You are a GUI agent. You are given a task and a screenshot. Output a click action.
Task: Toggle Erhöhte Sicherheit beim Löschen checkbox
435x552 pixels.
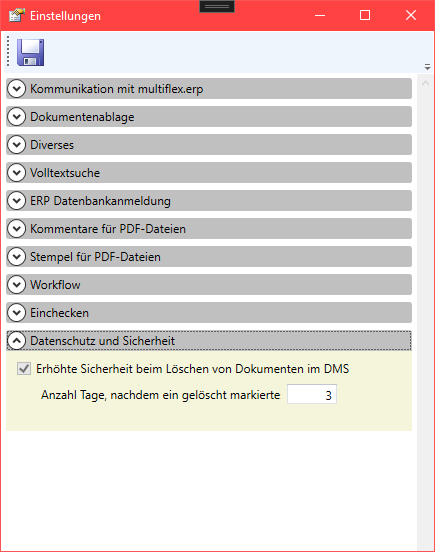pyautogui.click(x=24, y=369)
